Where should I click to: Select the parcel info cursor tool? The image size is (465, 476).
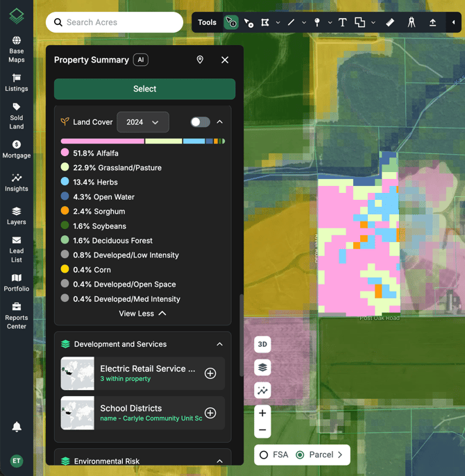(231, 22)
